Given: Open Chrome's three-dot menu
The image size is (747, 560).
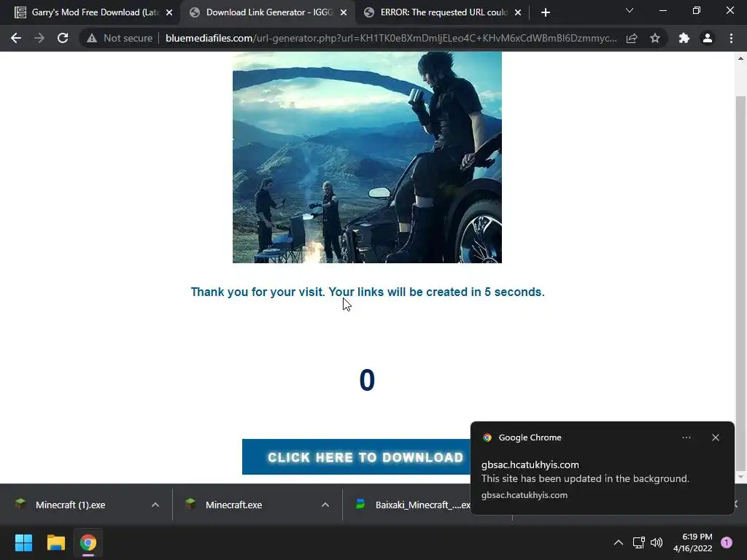Looking at the screenshot, I should coord(731,38).
